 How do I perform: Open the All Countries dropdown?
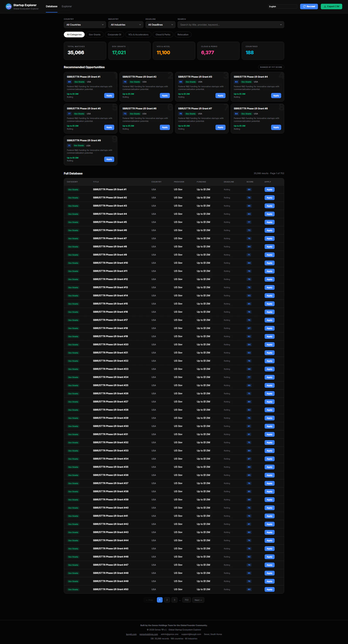click(85, 25)
